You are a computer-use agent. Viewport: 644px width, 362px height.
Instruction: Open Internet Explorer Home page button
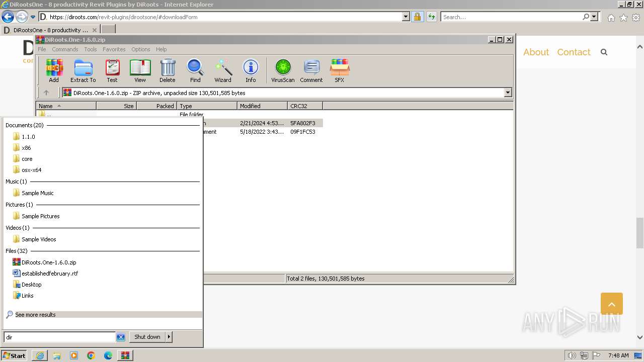(611, 18)
